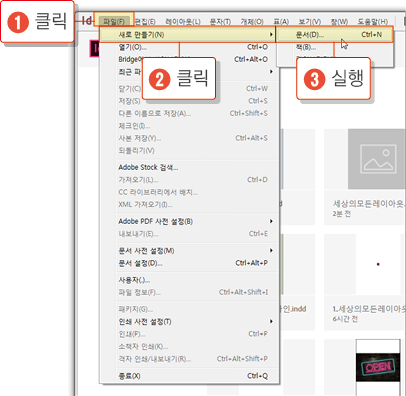
Task: Select 내보내기(E)... menu entry
Action: [189, 234]
